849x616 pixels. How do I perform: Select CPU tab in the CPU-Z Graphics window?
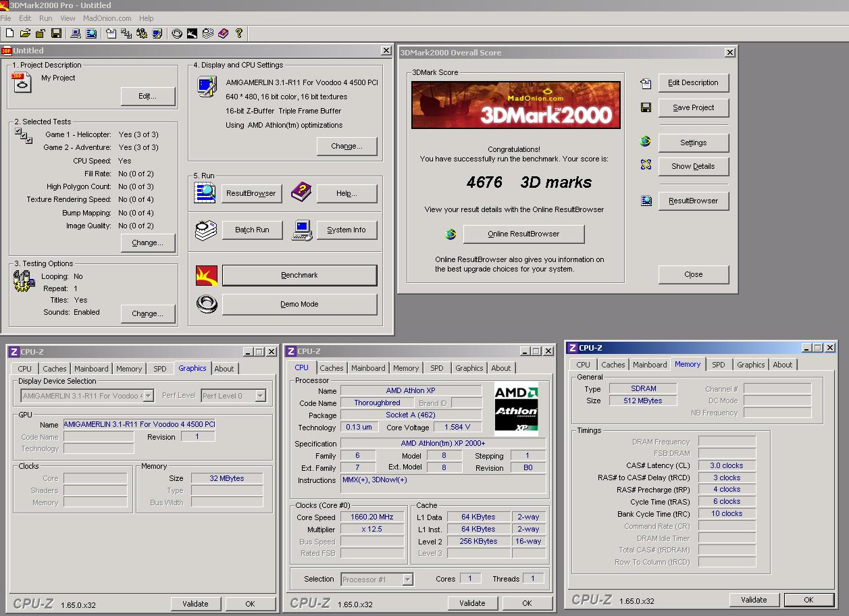[25, 369]
